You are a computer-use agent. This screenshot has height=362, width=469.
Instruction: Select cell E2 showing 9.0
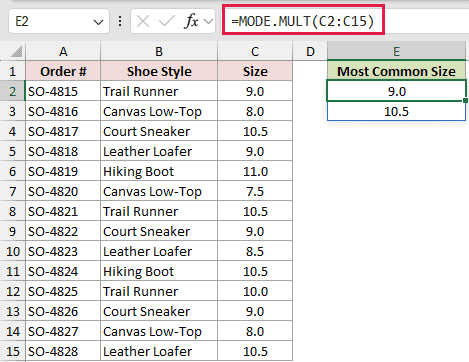[x=396, y=91]
